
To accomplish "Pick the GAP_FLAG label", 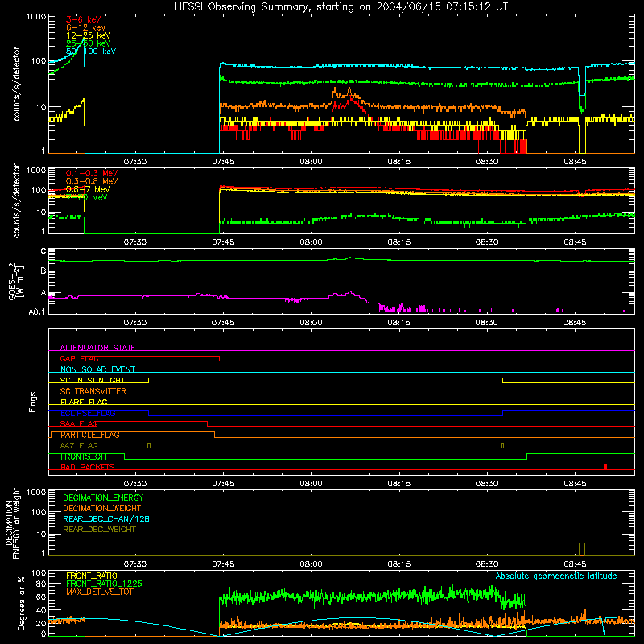I will tap(79, 358).
